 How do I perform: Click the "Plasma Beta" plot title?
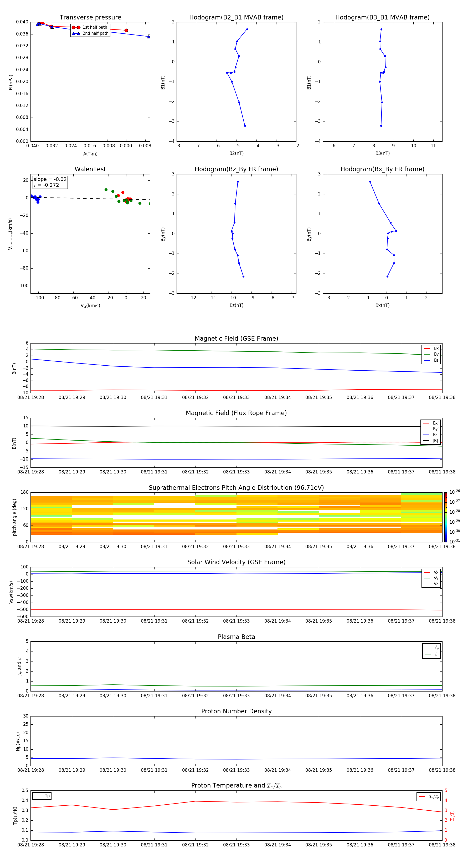point(236,637)
